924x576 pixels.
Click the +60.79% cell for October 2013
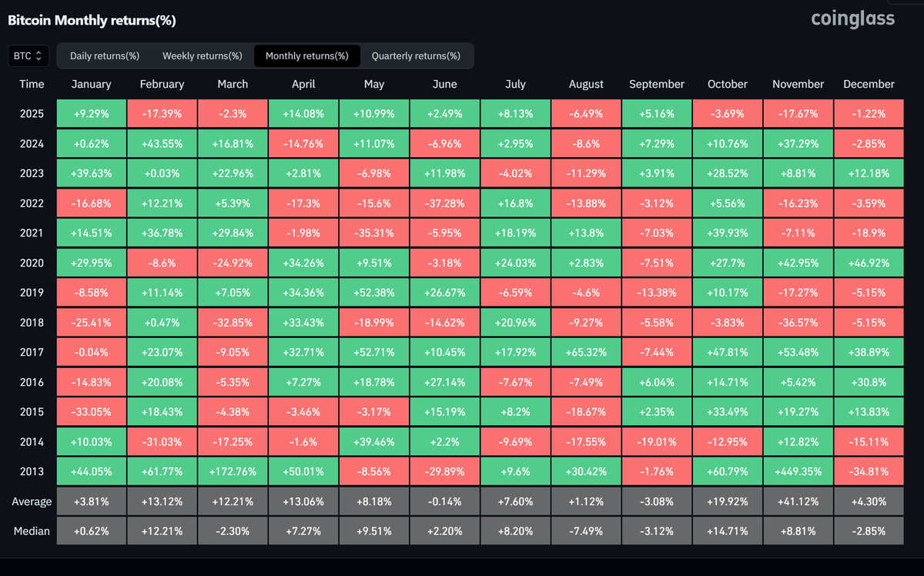pyautogui.click(x=728, y=471)
